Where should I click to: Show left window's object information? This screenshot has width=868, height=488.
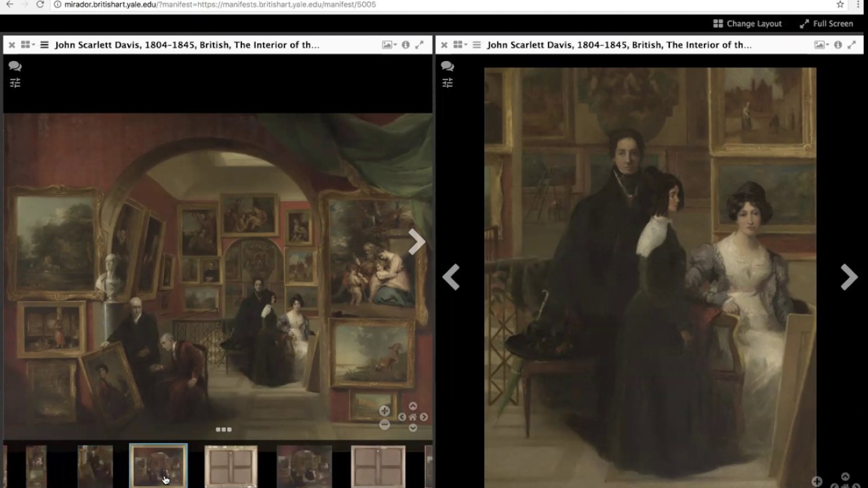coord(406,45)
